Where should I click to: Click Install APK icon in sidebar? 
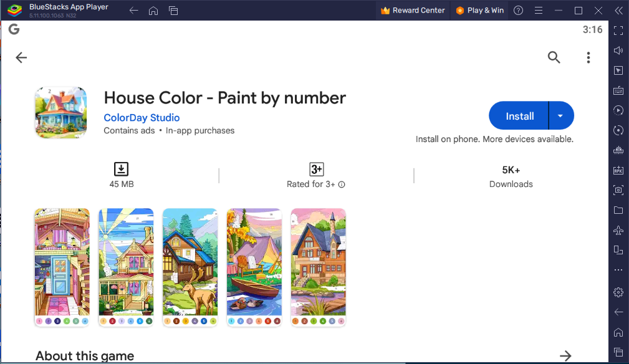coord(618,170)
